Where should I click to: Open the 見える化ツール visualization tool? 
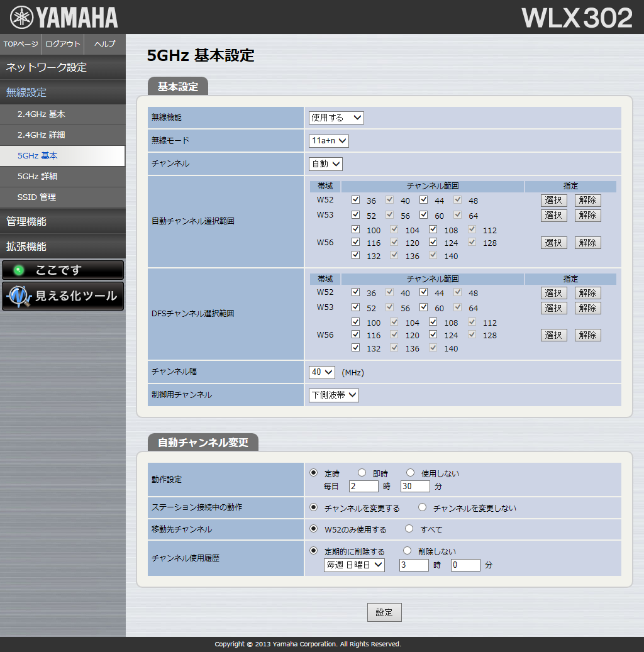tap(62, 296)
